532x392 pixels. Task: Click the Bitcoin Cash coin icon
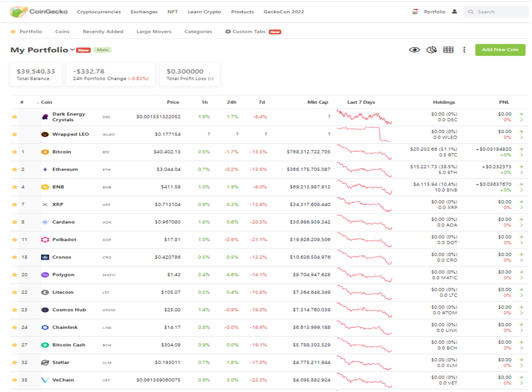45,345
